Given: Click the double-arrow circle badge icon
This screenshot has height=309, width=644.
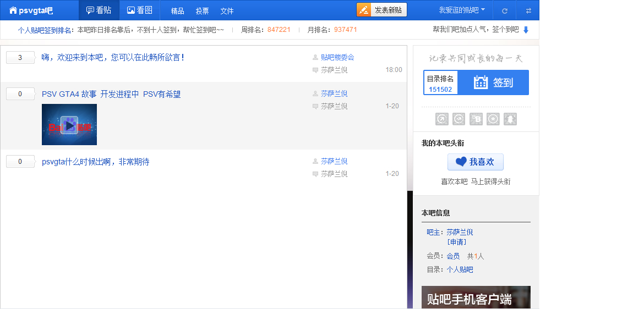Looking at the screenshot, I should pos(459,119).
